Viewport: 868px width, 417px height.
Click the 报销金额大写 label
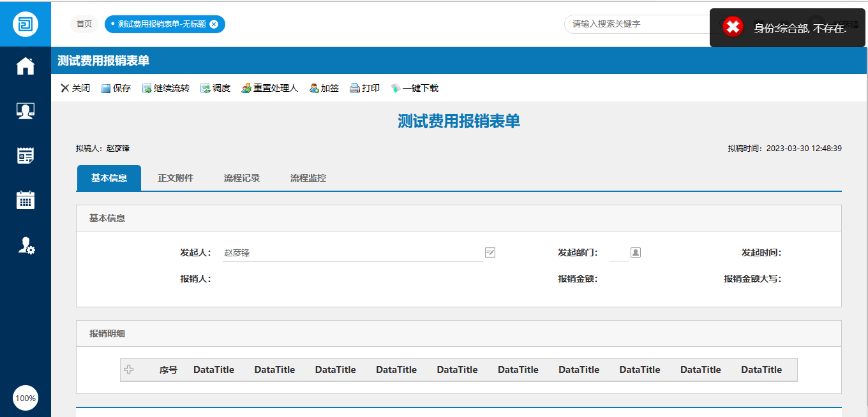pyautogui.click(x=752, y=279)
